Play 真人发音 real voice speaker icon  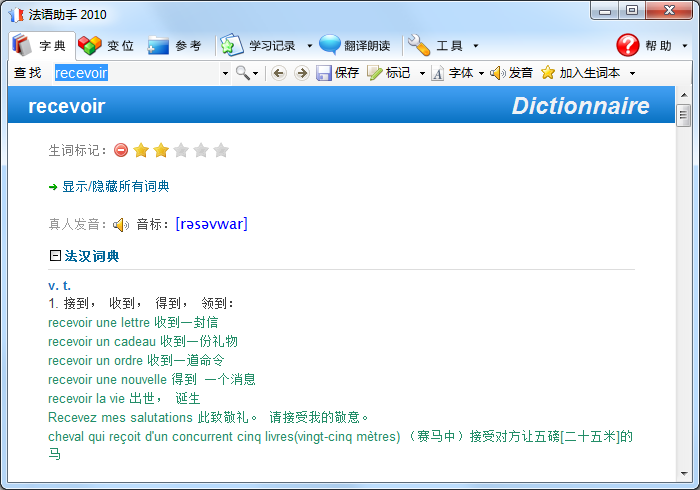click(x=121, y=224)
